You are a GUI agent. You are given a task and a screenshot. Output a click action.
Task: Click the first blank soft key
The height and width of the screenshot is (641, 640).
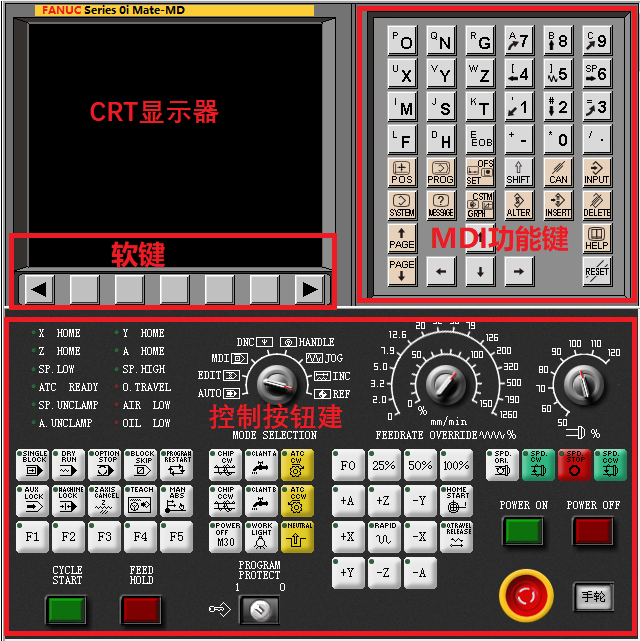85,290
